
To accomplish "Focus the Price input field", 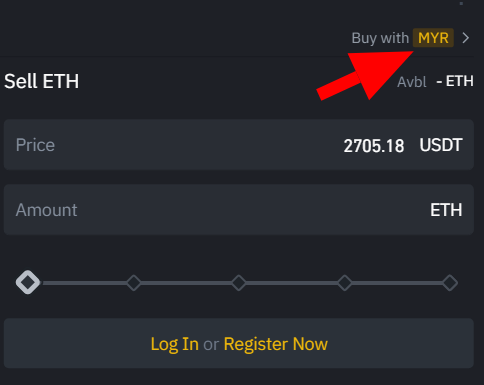I will click(239, 145).
